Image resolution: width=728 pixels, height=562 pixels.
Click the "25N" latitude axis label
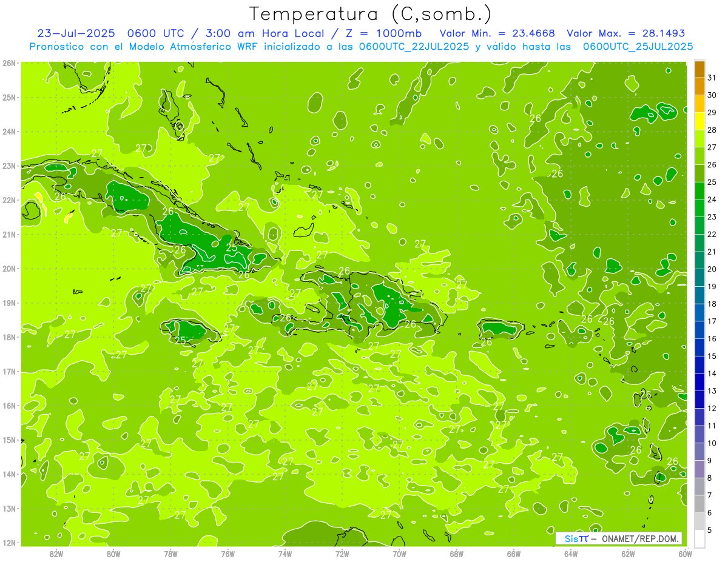[8, 97]
